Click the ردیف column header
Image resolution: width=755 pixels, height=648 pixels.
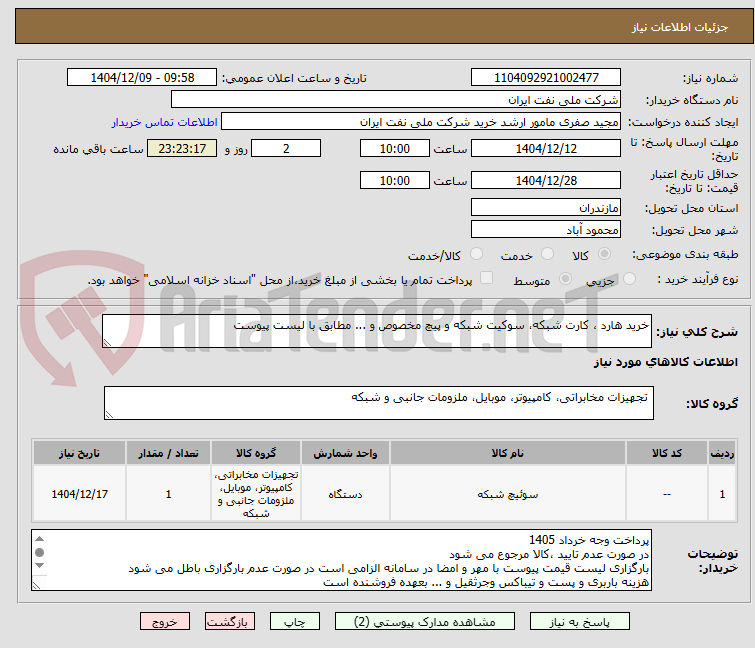(x=722, y=453)
